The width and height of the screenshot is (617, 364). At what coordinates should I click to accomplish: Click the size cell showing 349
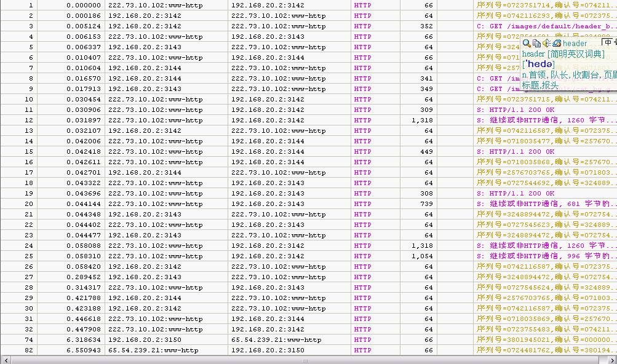tap(418, 89)
